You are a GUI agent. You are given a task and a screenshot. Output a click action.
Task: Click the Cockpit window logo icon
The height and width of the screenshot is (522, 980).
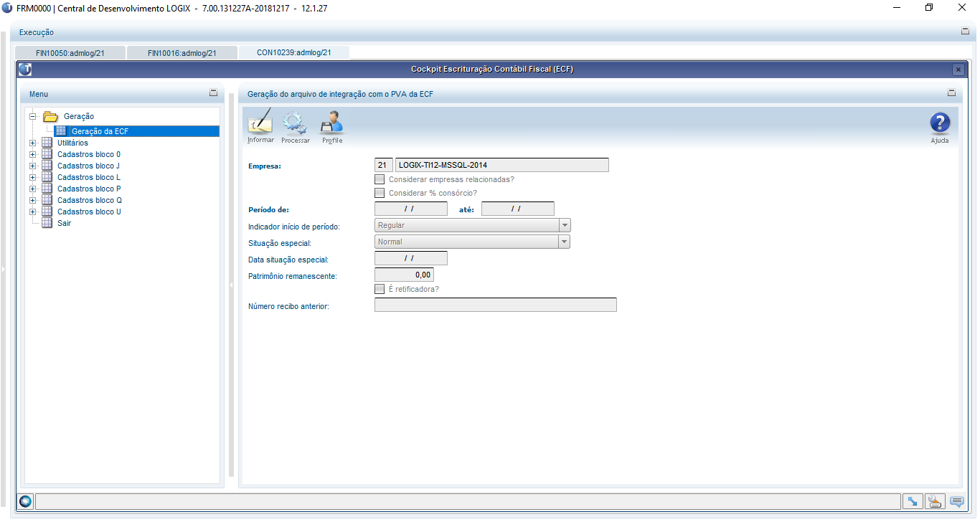25,70
